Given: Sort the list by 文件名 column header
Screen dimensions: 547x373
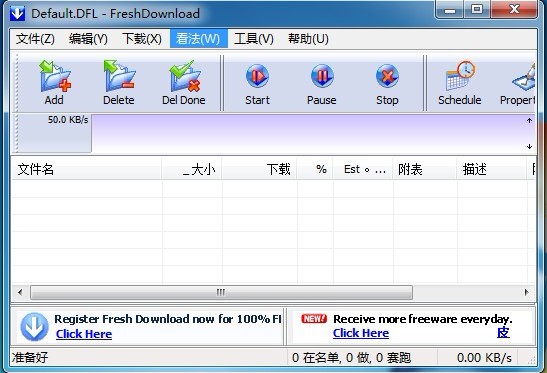Looking at the screenshot, I should point(87,169).
